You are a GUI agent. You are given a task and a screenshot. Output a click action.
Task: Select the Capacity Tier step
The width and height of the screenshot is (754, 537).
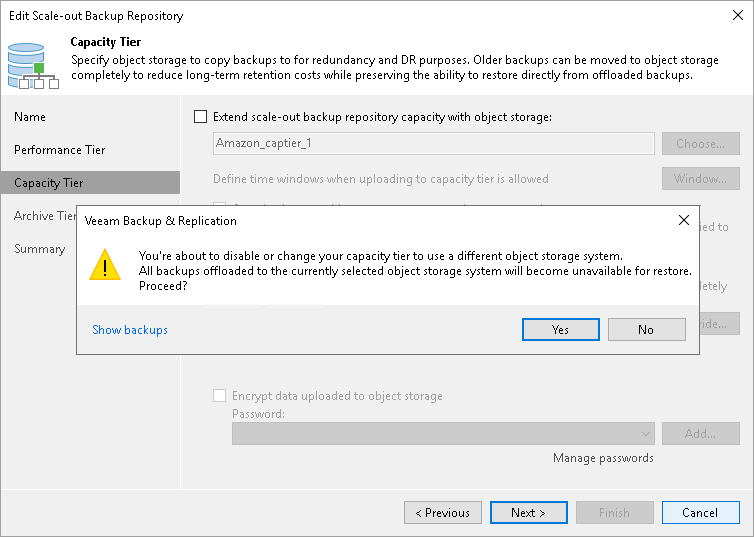pos(49,183)
